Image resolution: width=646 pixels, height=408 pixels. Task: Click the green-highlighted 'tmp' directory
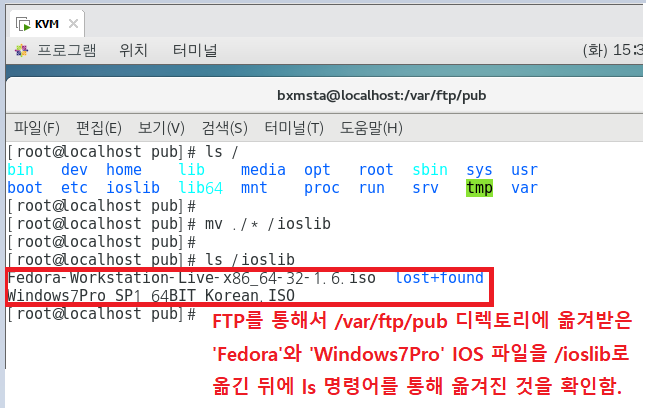click(479, 188)
